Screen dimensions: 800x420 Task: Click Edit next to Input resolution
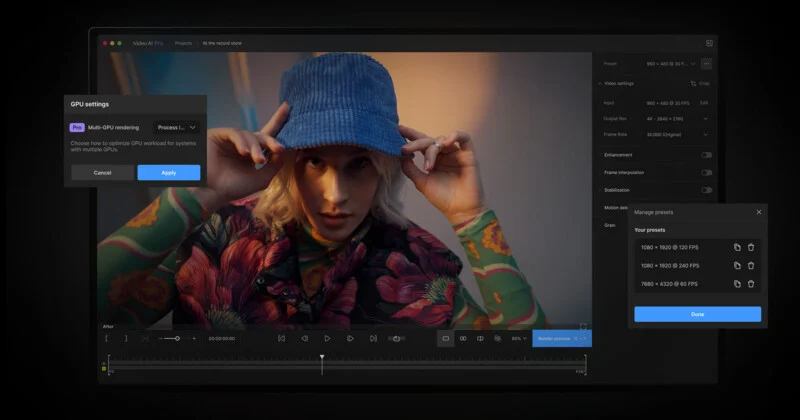pos(704,103)
